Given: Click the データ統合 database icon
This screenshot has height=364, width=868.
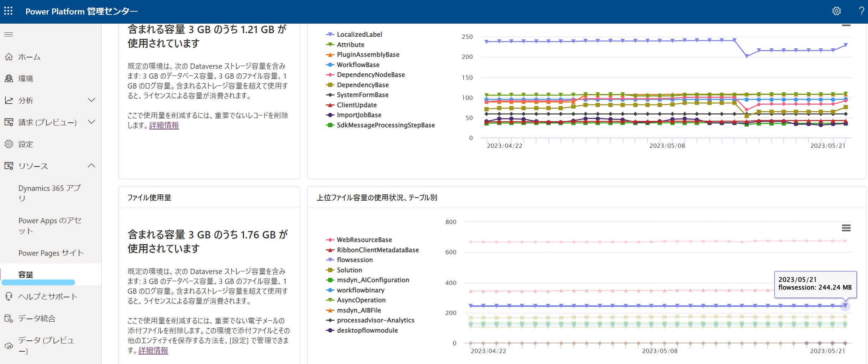Looking at the screenshot, I should [9, 318].
